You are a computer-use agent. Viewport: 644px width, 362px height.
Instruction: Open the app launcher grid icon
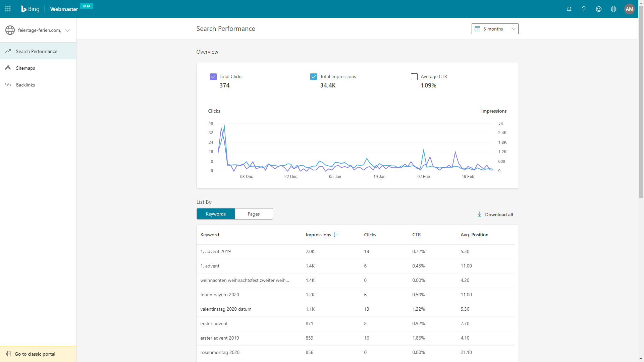point(8,9)
